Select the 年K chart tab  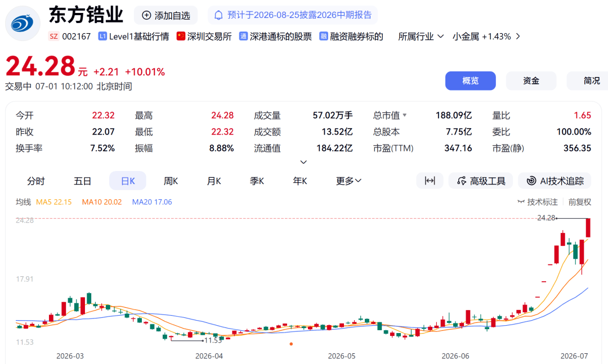click(299, 181)
